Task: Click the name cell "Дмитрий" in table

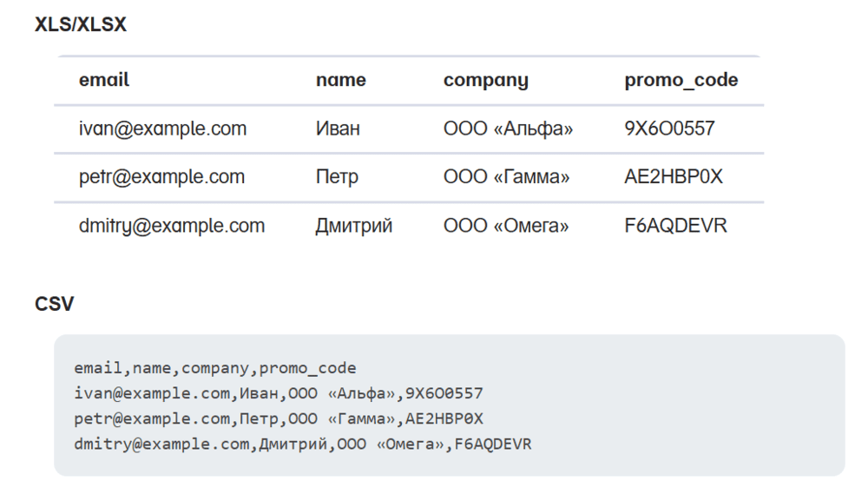Action: [354, 227]
